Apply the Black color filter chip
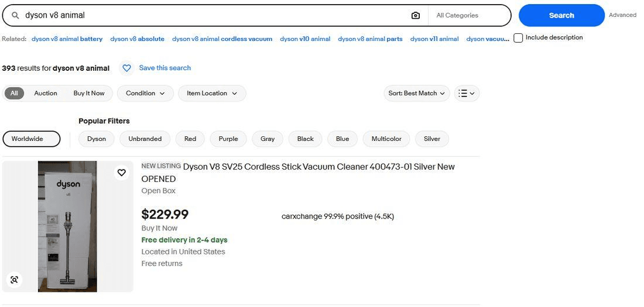Viewport: 644px width, 307px height. click(305, 139)
